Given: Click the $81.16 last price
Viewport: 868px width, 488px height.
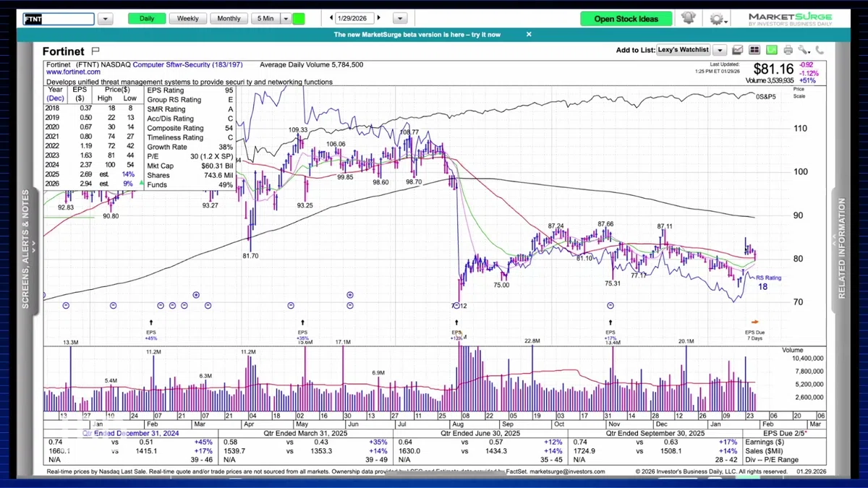Looking at the screenshot, I should tap(773, 69).
